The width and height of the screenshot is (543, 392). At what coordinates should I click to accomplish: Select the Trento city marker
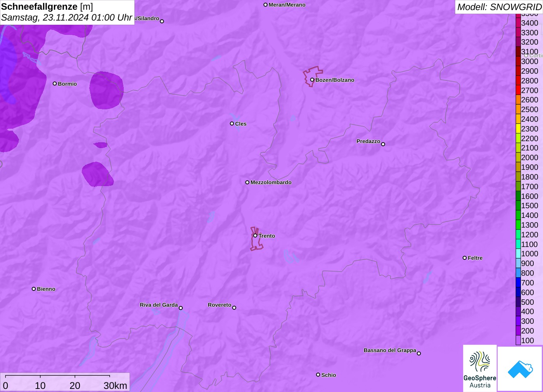(x=255, y=235)
